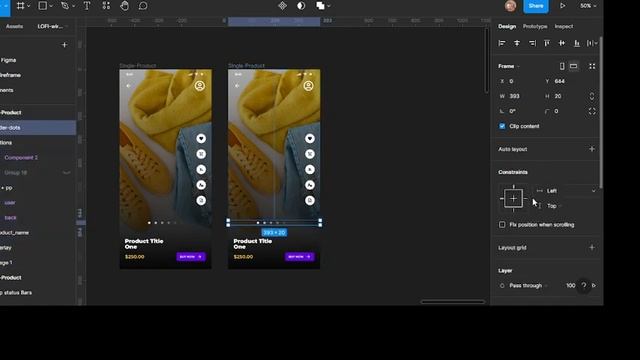This screenshot has width=640, height=360.
Task: Add Auto layout with plus icon
Action: pyautogui.click(x=592, y=149)
